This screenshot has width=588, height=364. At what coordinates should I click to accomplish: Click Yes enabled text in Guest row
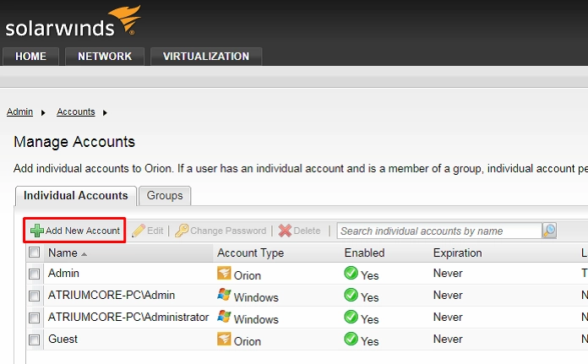click(369, 341)
